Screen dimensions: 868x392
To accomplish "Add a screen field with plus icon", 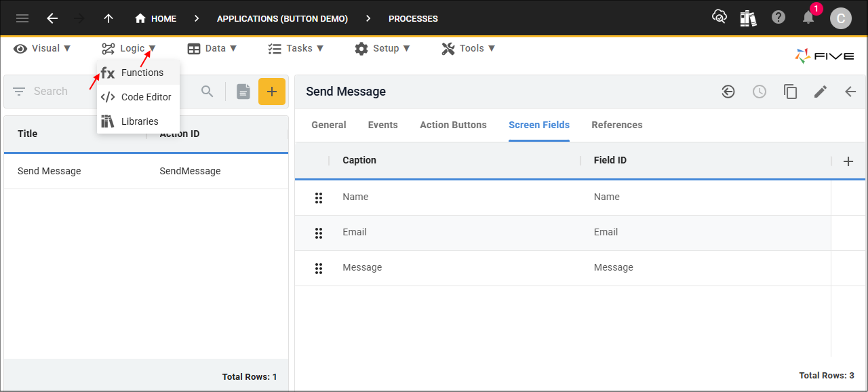I will click(848, 161).
